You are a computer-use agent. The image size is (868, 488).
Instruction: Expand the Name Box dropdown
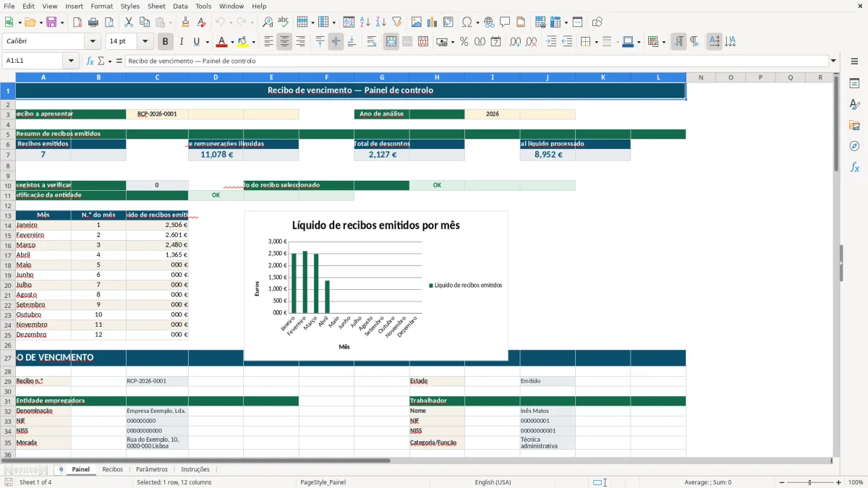point(72,61)
